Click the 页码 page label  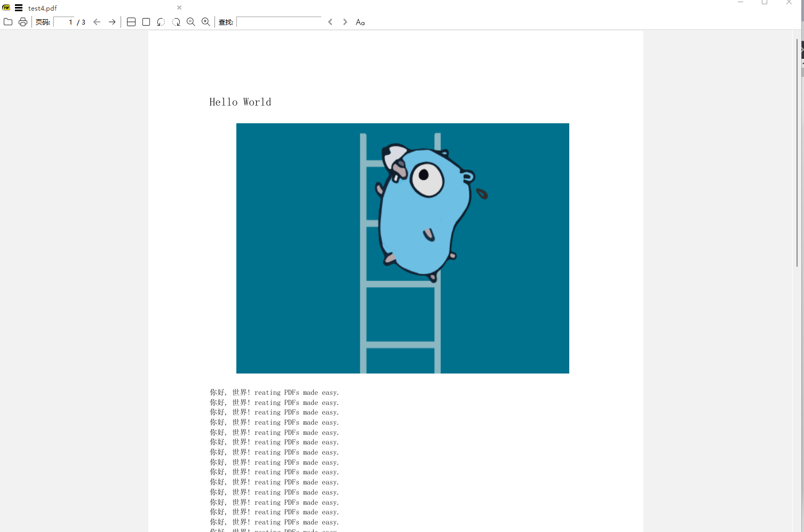43,22
